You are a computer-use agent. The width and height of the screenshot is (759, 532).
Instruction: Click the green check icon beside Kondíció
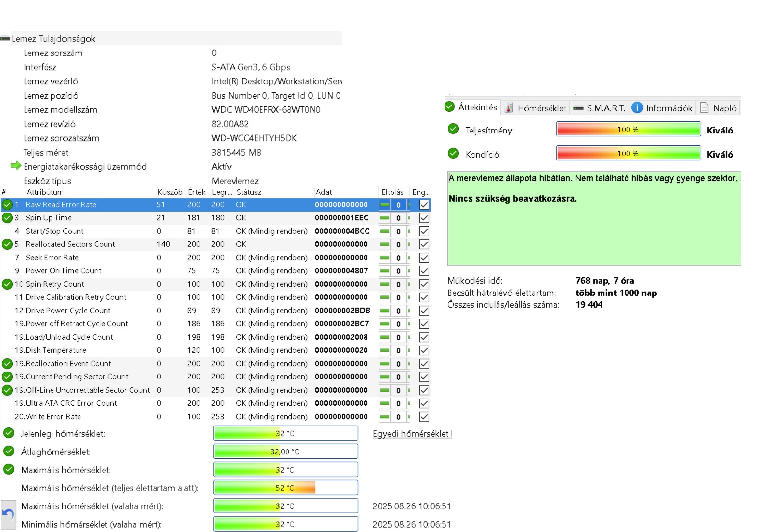click(453, 154)
